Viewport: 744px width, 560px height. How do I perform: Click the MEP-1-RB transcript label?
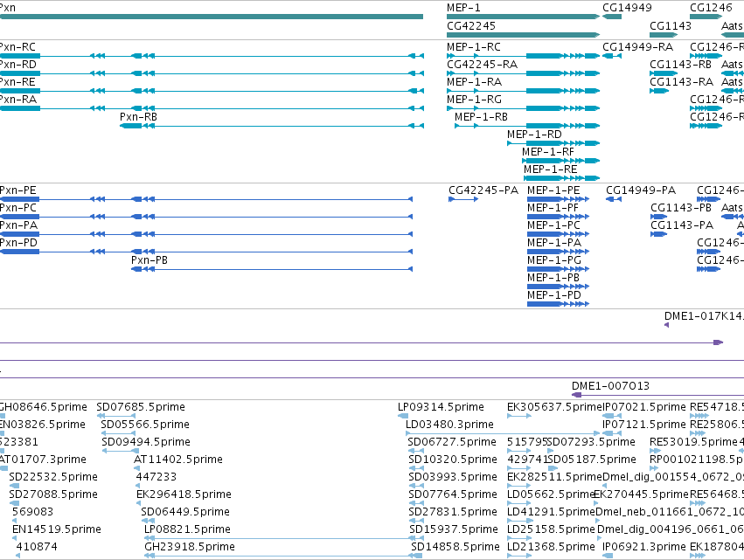click(481, 117)
